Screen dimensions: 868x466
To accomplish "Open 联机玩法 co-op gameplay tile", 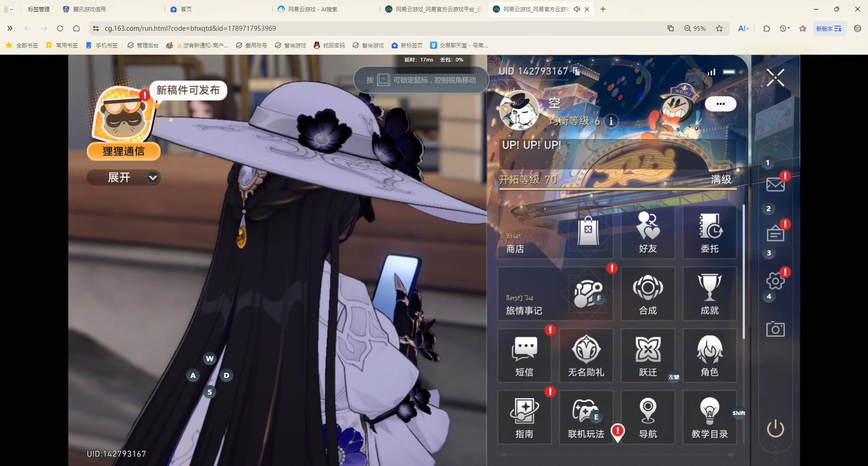I will 586,417.
